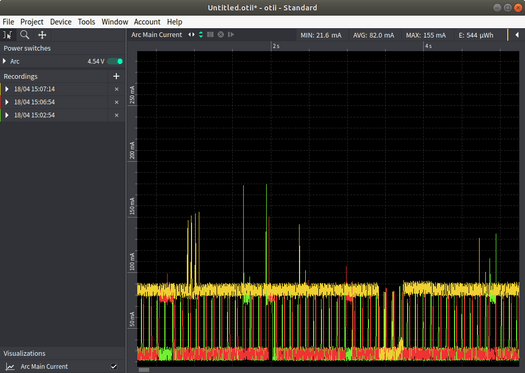Expand the 18/04 15:07:14 recording

point(7,89)
